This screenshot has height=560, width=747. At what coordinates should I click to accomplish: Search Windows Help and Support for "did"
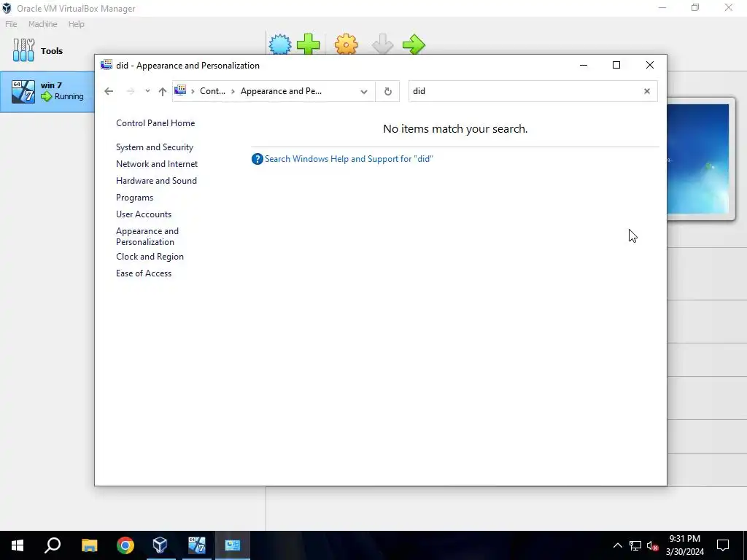point(349,159)
